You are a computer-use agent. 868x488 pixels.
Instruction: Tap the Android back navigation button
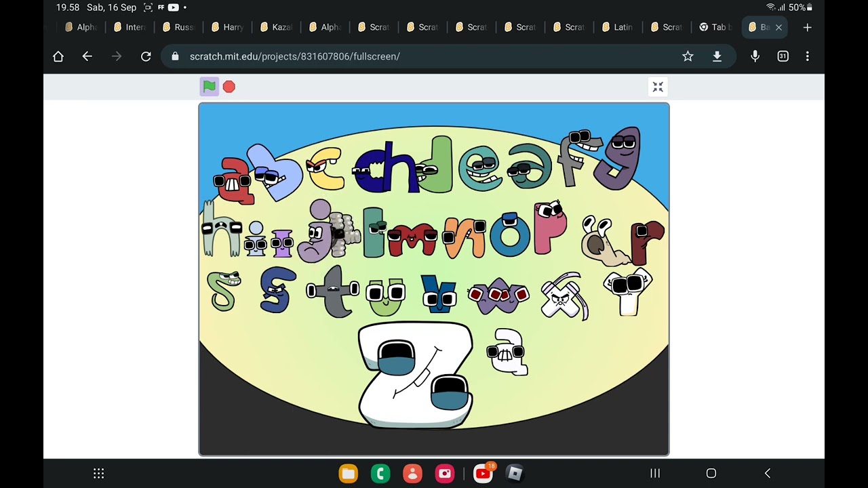pyautogui.click(x=768, y=473)
